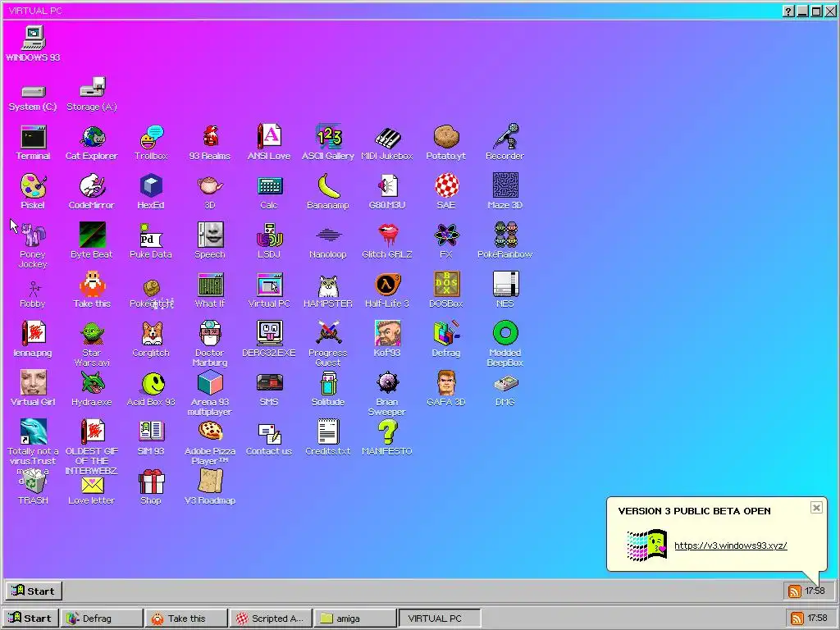Open the TRASH recycle bin icon

[x=33, y=486]
